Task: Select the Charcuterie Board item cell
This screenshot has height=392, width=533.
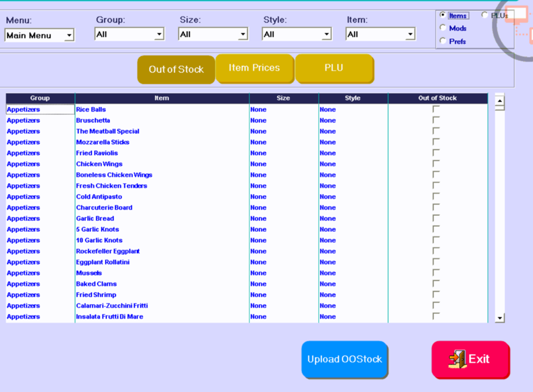Action: (x=162, y=207)
